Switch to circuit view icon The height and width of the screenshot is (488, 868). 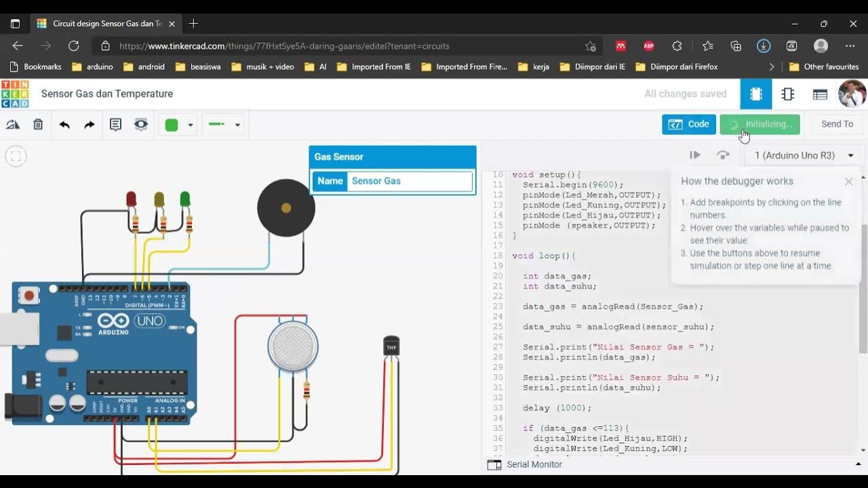click(x=755, y=94)
